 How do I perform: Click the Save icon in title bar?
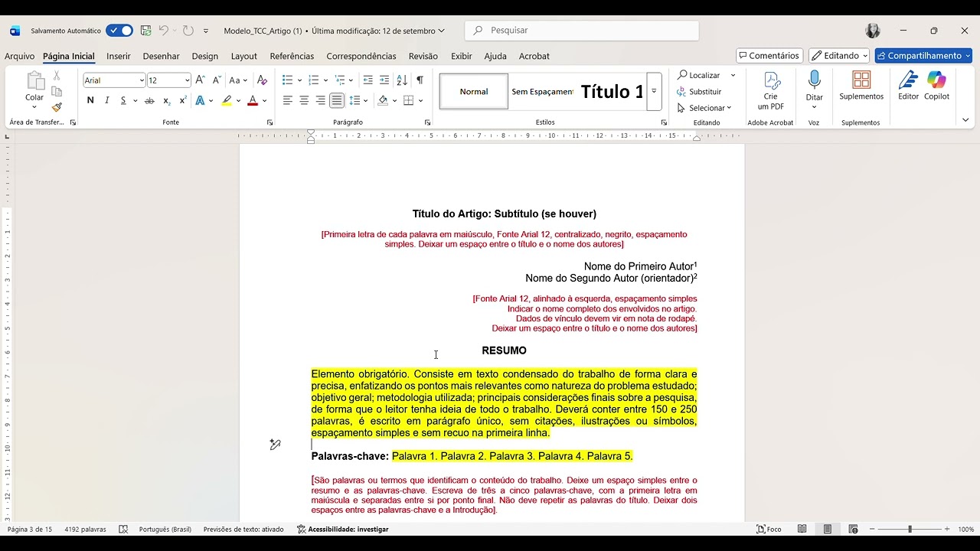point(145,31)
